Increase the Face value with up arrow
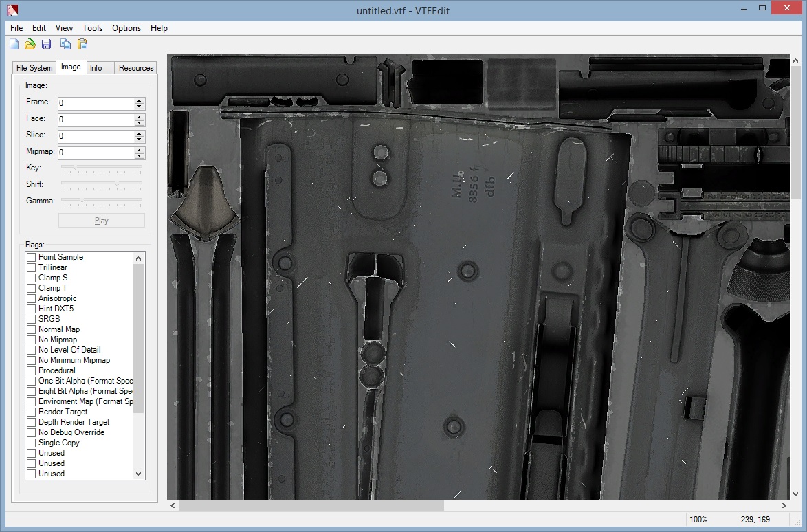Image resolution: width=807 pixels, height=532 pixels. (140, 117)
